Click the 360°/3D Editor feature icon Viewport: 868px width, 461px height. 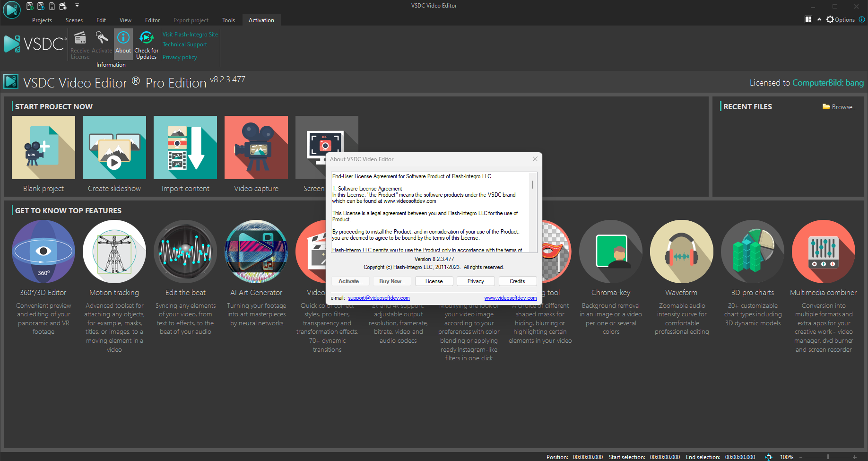click(x=43, y=252)
